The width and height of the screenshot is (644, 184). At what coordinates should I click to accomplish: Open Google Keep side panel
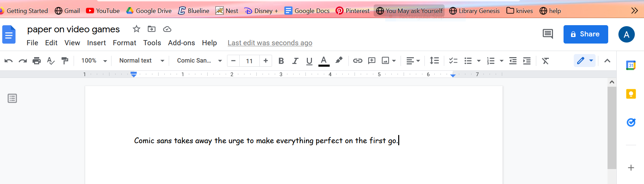(631, 94)
